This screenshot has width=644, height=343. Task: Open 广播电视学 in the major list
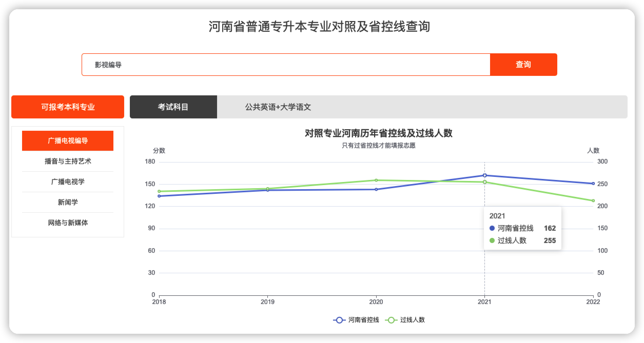click(x=68, y=182)
